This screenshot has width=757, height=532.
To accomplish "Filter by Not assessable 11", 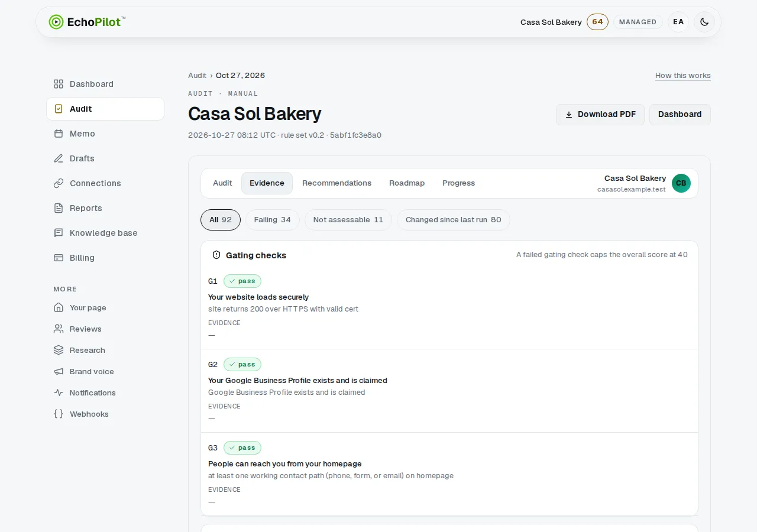I will pos(348,220).
